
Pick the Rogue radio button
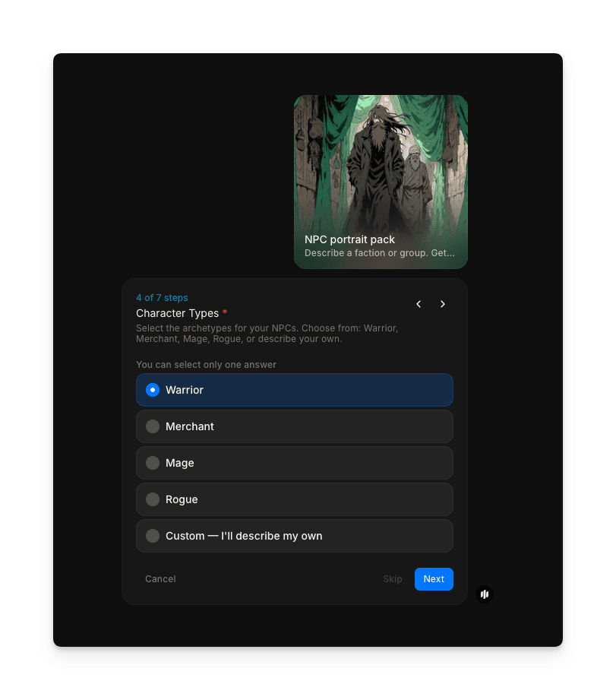click(x=153, y=499)
